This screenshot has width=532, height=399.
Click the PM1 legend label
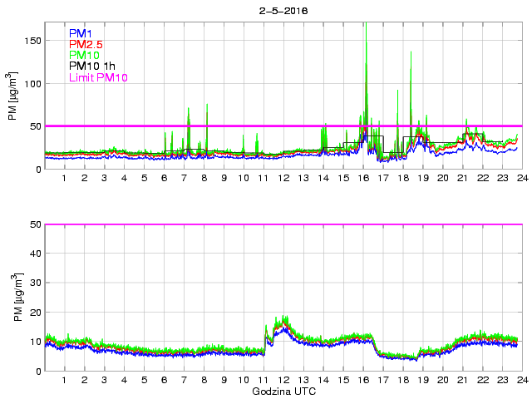(x=81, y=33)
